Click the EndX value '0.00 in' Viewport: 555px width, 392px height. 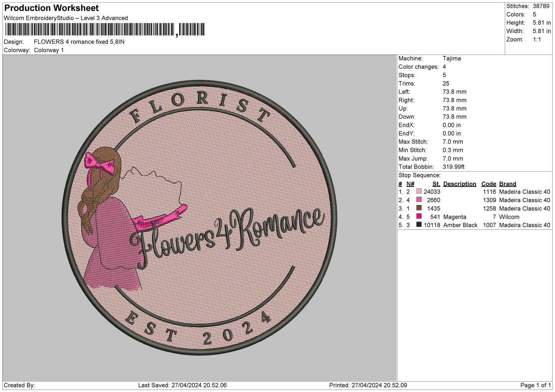[452, 125]
